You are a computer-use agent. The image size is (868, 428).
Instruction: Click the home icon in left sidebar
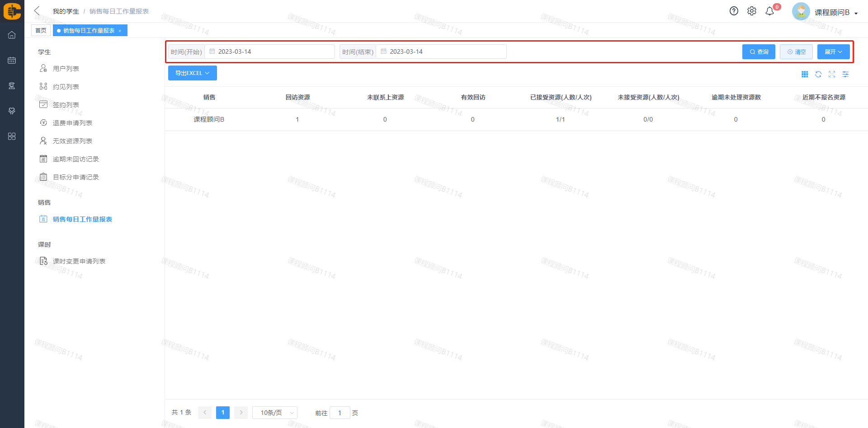pyautogui.click(x=12, y=35)
